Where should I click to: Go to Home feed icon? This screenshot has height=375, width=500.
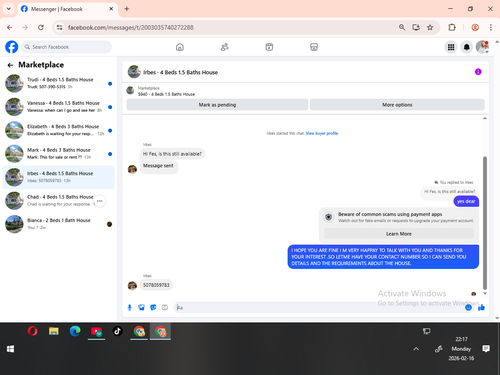180,47
